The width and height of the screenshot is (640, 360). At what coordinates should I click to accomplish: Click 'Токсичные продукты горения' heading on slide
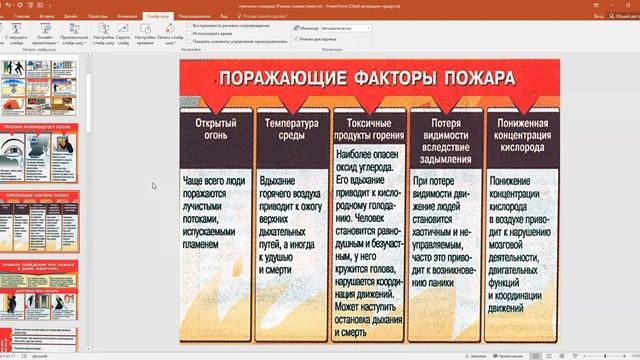click(x=369, y=129)
